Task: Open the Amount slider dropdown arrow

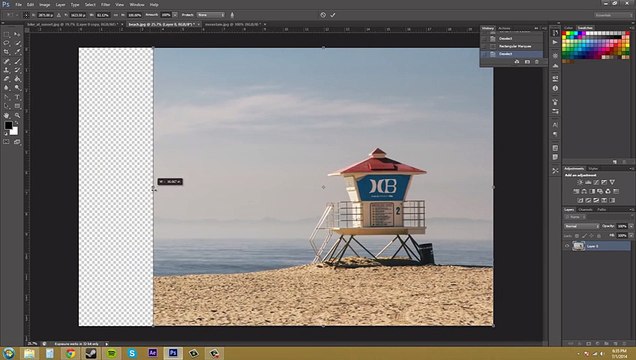Action: (x=175, y=15)
